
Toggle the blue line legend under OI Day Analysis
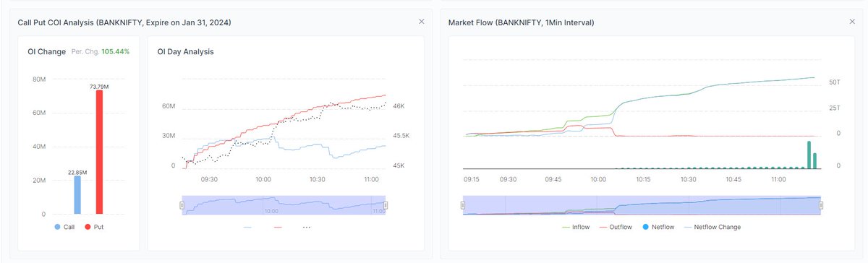tap(248, 227)
